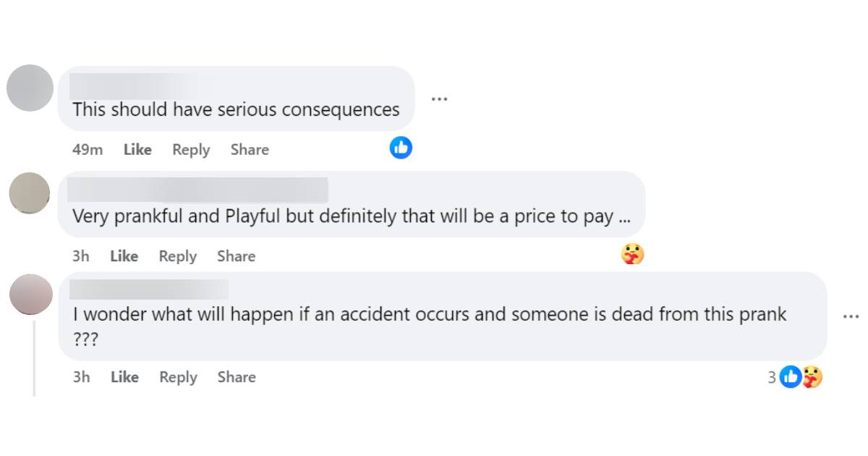Open options menu for 'accident occurs' comment
Screen dimensions: 868x456
[851, 316]
